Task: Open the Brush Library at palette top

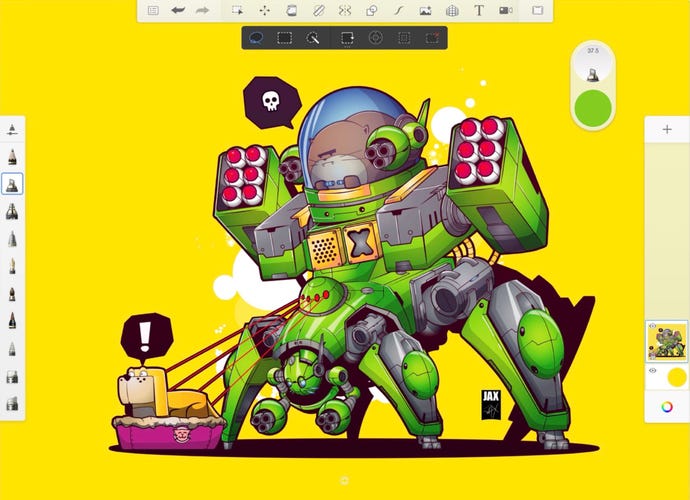Action: pos(12,129)
